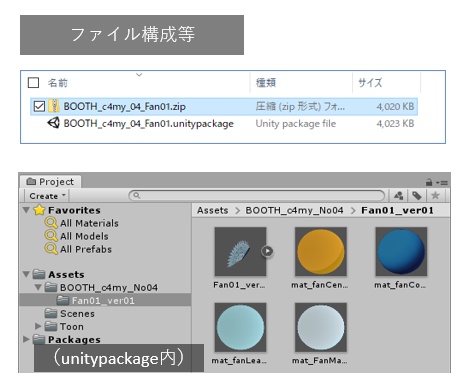Select the Fan01_ver01 folder in tree

[x=103, y=300]
